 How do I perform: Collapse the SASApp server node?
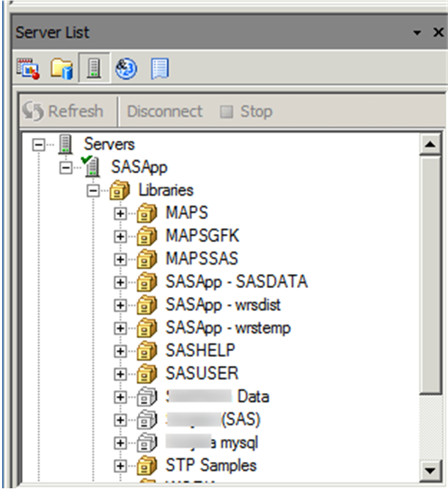click(x=66, y=168)
